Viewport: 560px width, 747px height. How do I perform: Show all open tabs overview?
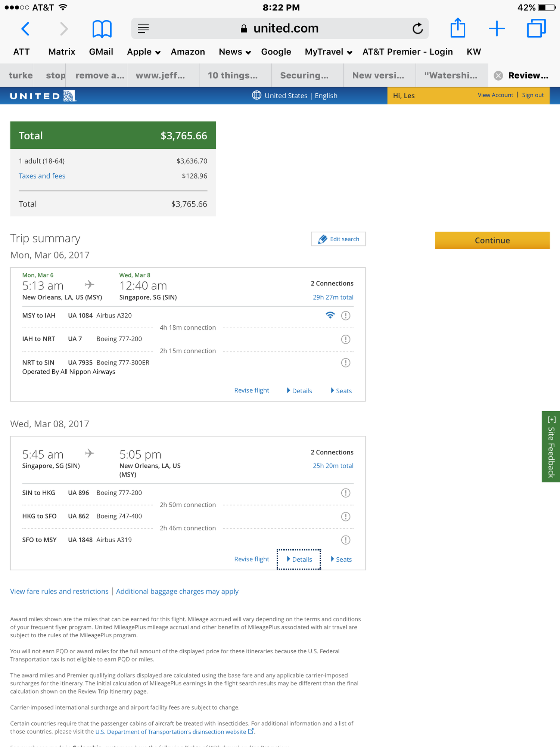point(536,29)
